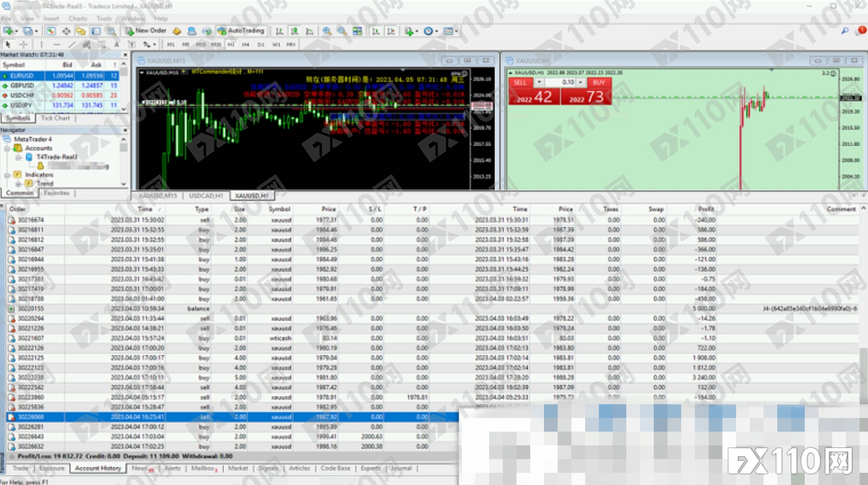868x485 pixels.
Task: Zoom in the chart with magnifier plus
Action: click(327, 31)
